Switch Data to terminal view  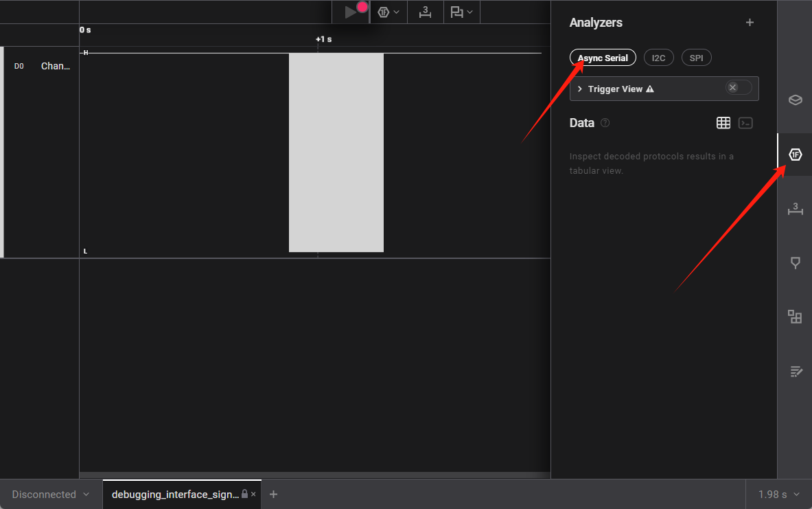tap(745, 123)
